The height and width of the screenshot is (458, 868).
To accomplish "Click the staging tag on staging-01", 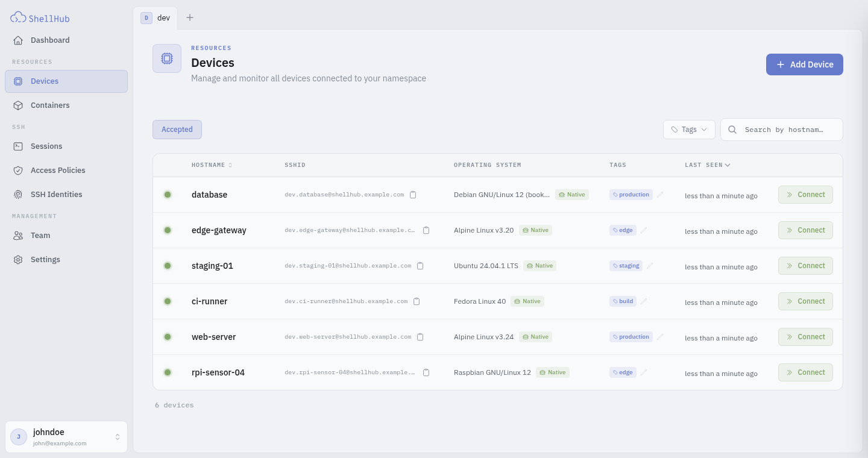I will click(626, 266).
